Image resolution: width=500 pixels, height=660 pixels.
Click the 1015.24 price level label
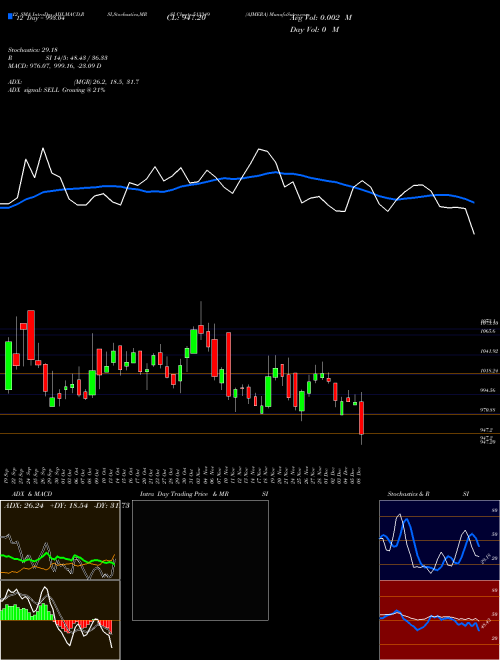(489, 371)
